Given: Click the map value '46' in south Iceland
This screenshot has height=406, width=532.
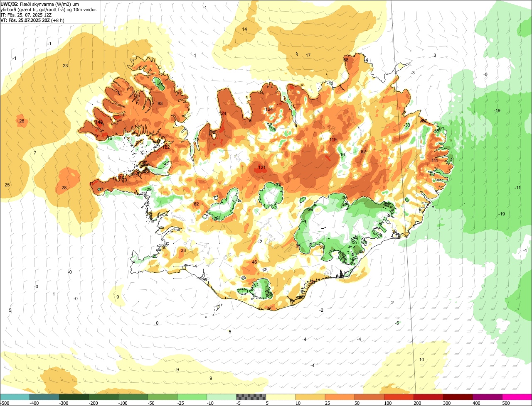Looking at the screenshot, I should (255, 262).
